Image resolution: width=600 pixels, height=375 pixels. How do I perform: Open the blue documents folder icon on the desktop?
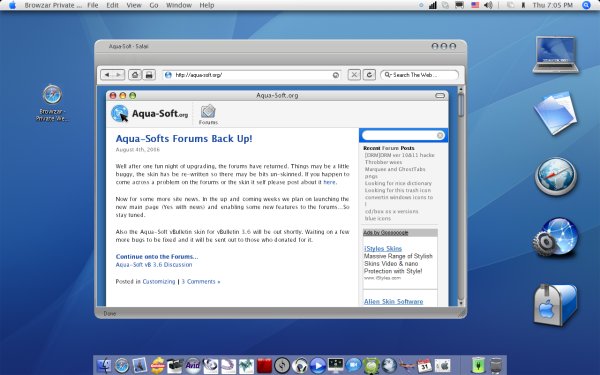[x=555, y=113]
